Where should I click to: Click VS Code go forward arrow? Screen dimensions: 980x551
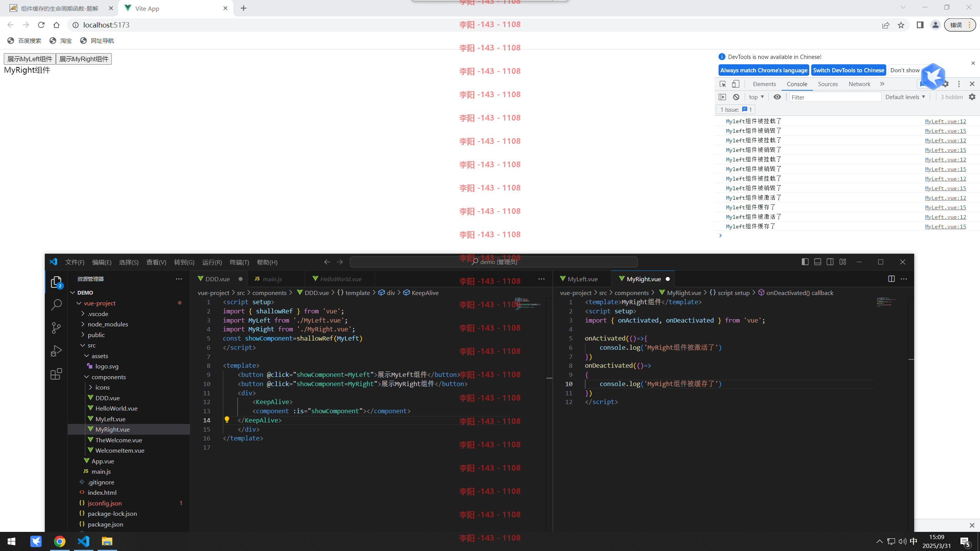(x=340, y=262)
